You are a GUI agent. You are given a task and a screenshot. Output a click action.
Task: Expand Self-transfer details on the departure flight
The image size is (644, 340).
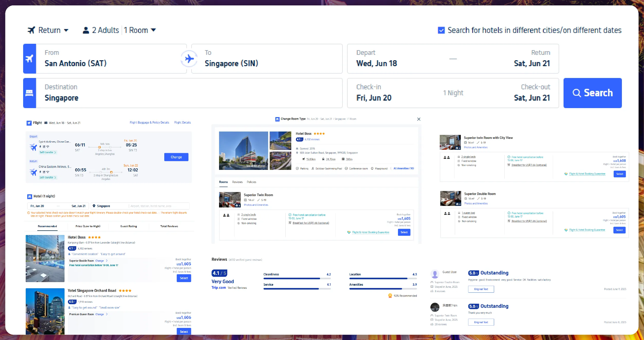[x=48, y=152]
